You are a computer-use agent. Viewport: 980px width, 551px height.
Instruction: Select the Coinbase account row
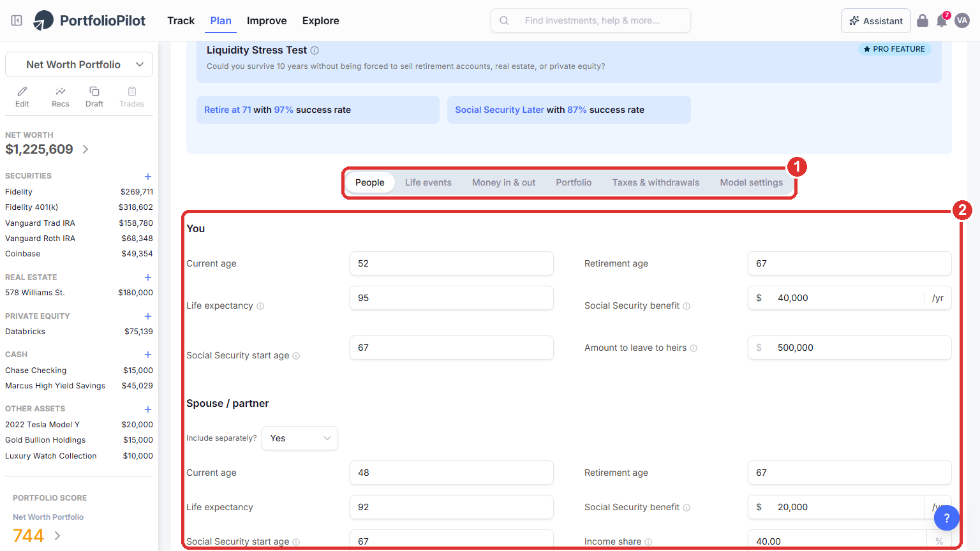tap(79, 254)
